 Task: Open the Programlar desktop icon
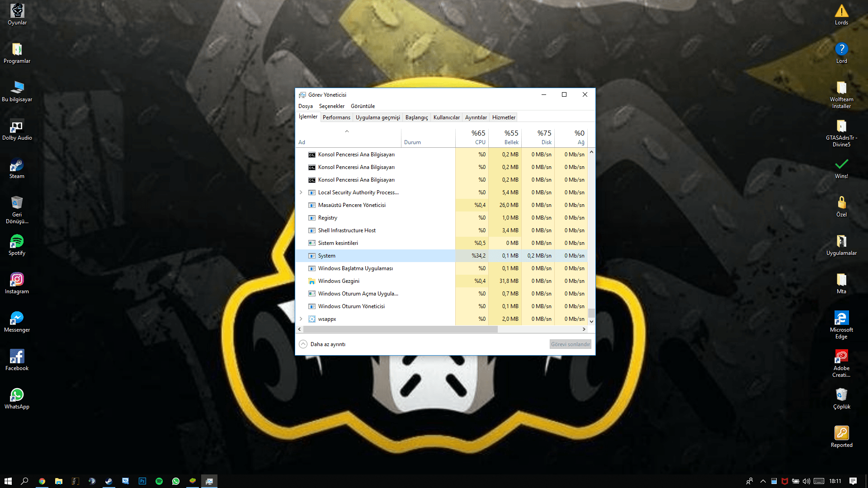coord(17,53)
